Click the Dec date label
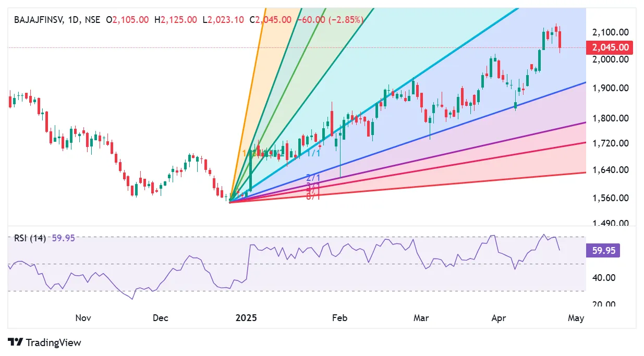 (161, 317)
